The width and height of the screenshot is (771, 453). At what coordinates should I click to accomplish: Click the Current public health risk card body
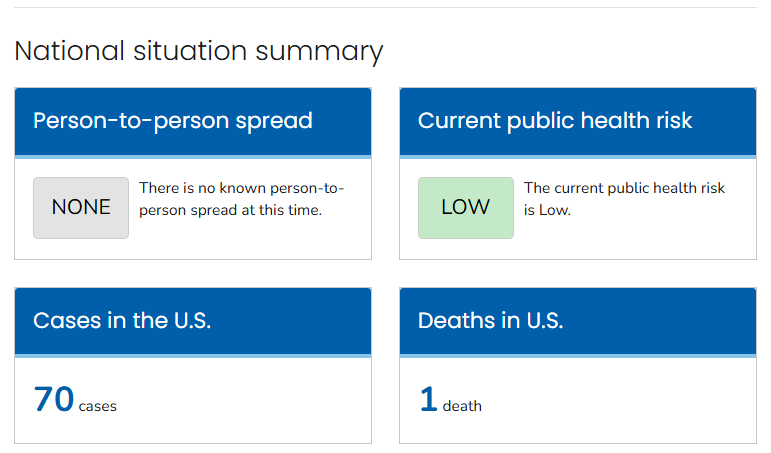tap(578, 209)
